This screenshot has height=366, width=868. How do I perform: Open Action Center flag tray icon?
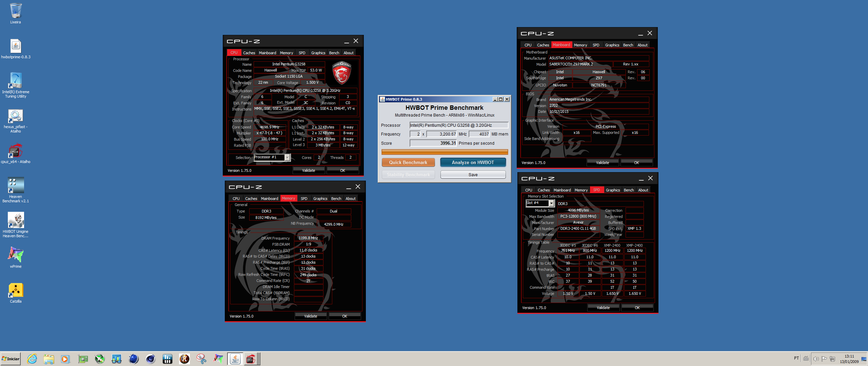point(824,359)
